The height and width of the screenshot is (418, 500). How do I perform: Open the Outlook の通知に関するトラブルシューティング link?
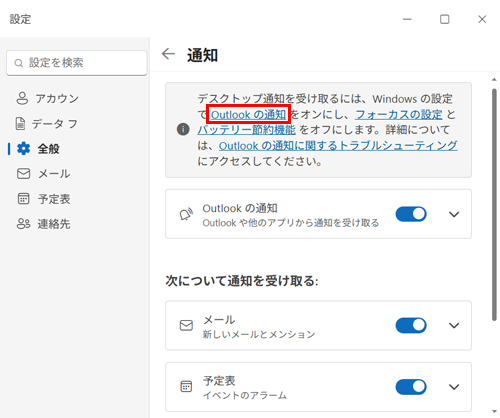pos(338,146)
